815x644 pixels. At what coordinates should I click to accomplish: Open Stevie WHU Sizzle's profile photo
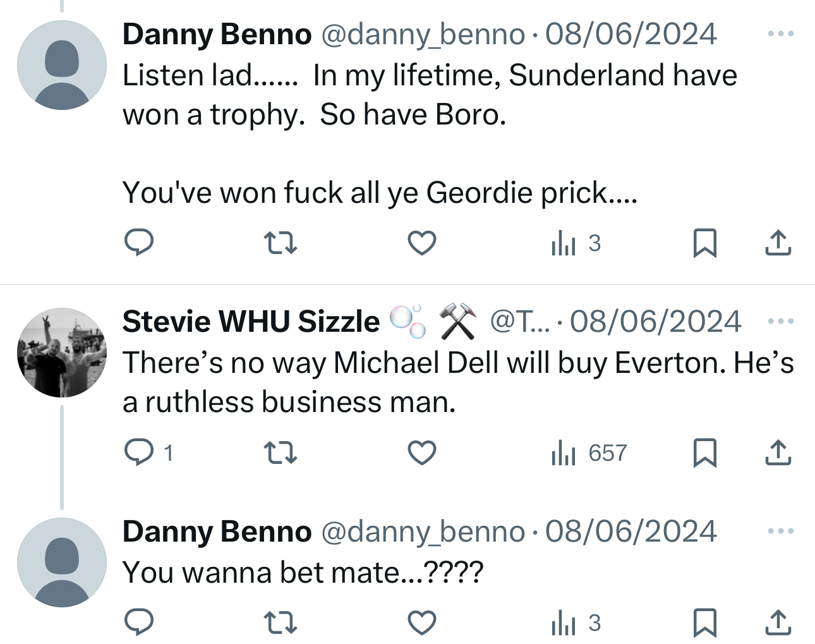click(x=62, y=353)
